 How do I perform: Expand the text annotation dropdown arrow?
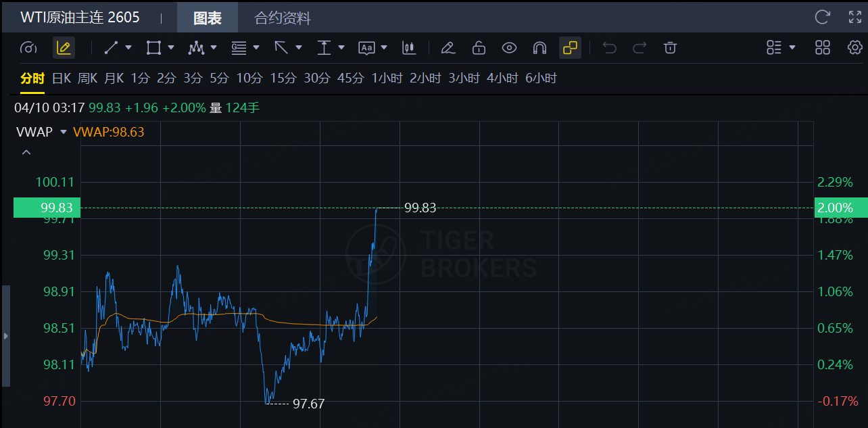384,48
